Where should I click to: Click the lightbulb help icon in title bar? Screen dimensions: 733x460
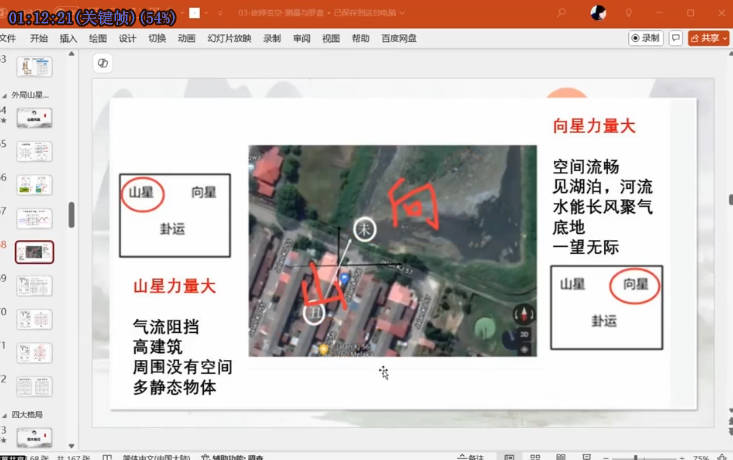tap(629, 13)
